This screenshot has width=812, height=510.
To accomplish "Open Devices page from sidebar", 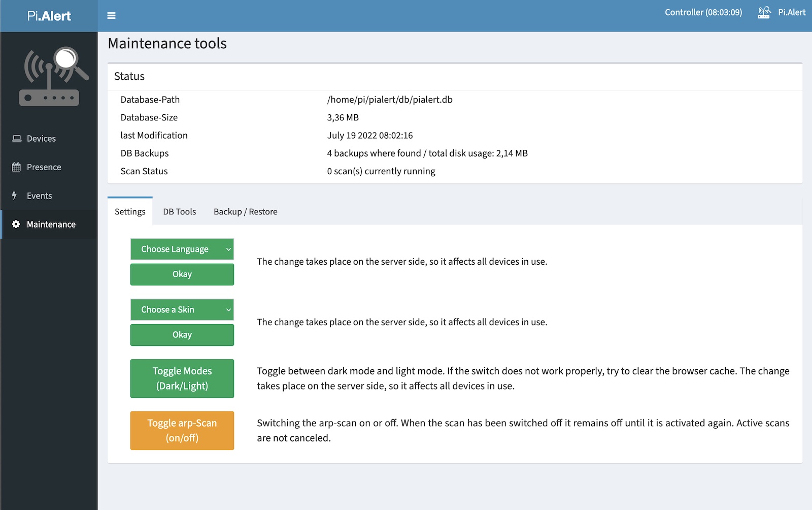I will (x=41, y=139).
